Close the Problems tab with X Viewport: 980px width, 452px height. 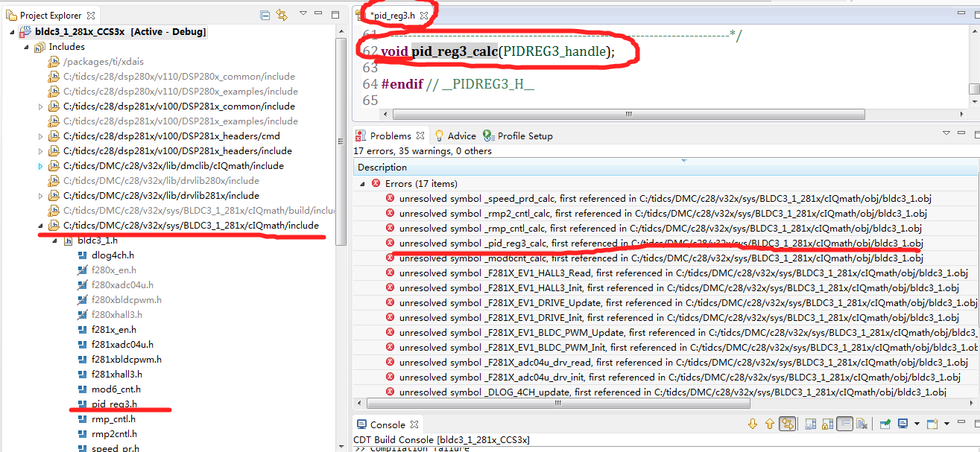coord(420,136)
